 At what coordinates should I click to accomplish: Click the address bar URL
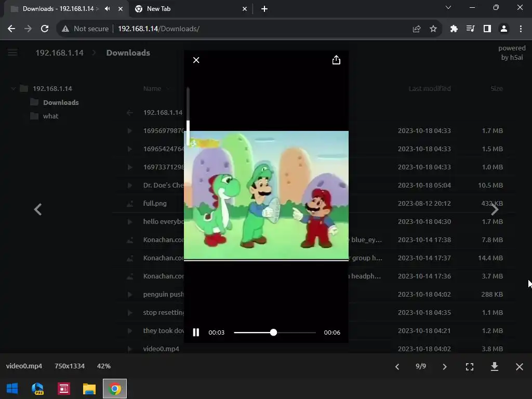[x=158, y=29]
